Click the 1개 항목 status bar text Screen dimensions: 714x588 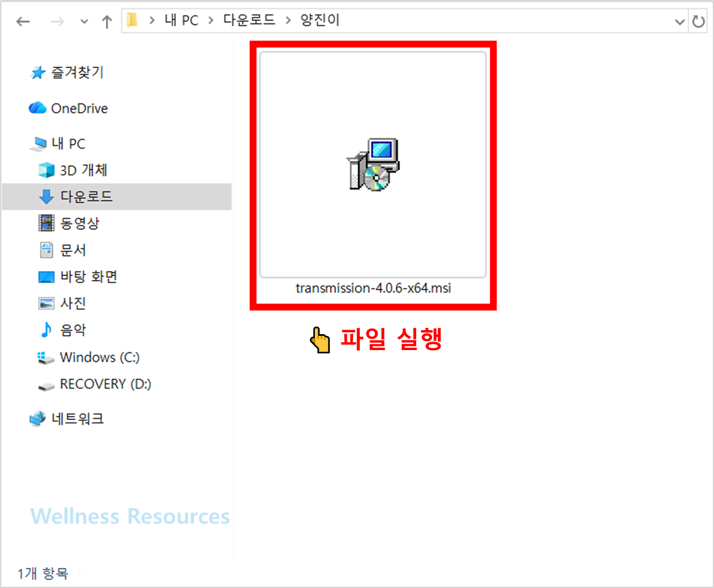coord(43,573)
